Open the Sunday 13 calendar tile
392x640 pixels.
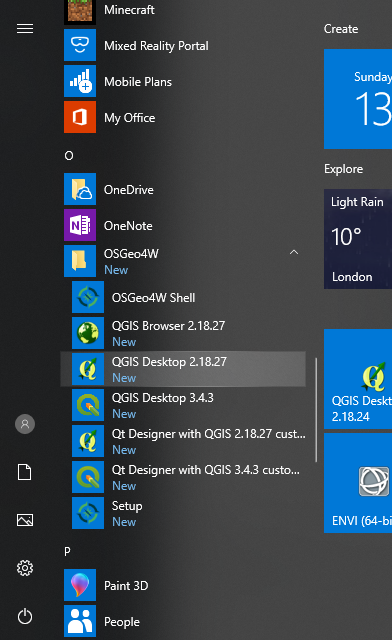coord(358,99)
